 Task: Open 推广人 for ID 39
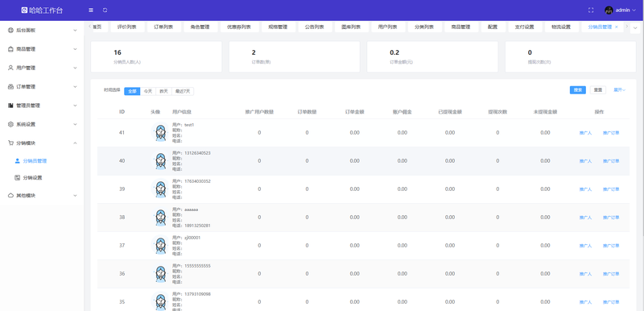tap(585, 189)
